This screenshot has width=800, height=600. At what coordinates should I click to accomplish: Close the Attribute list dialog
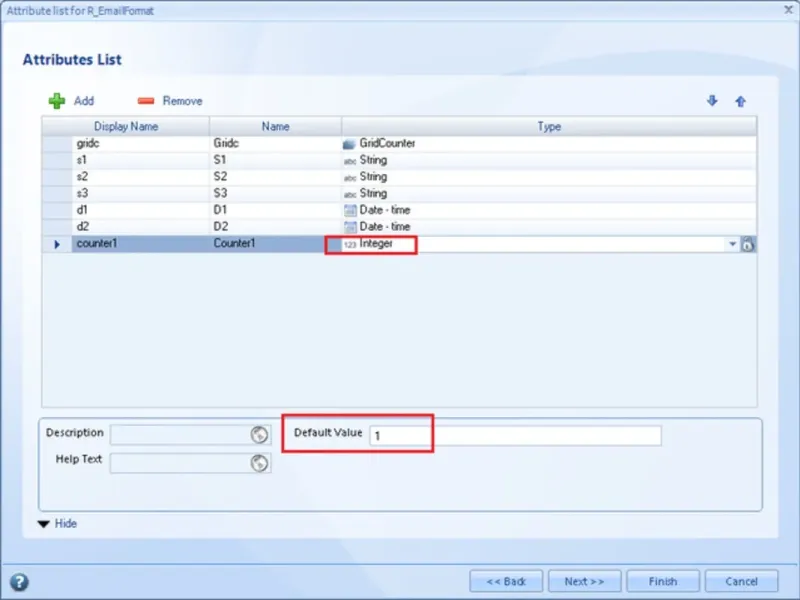point(788,10)
